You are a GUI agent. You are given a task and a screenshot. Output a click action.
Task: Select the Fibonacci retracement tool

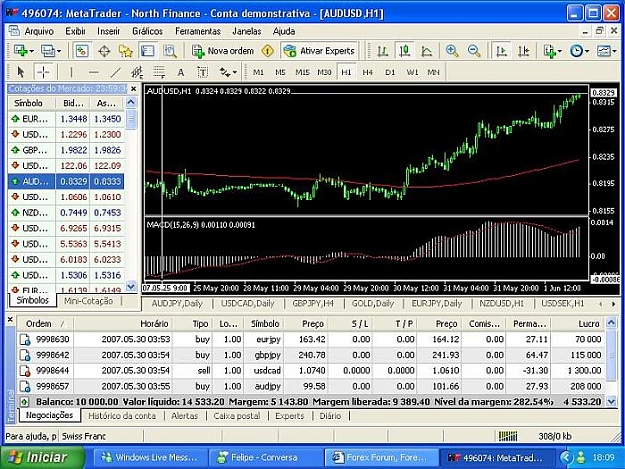tap(159, 72)
